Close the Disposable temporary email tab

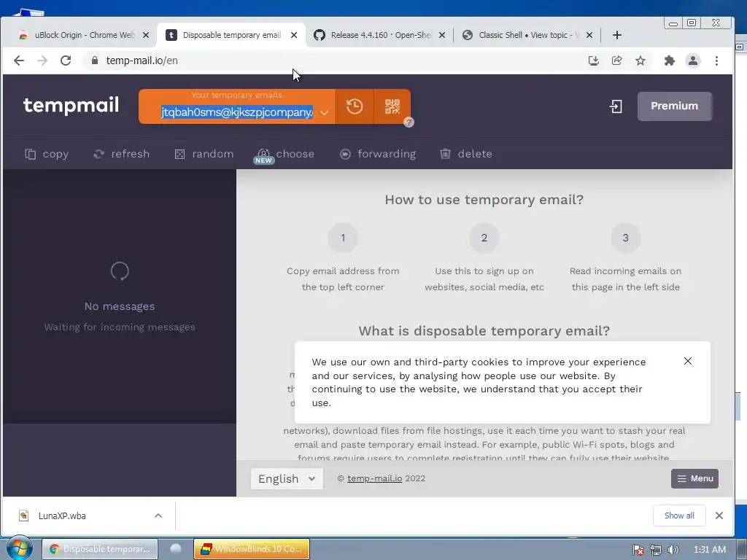click(x=294, y=35)
